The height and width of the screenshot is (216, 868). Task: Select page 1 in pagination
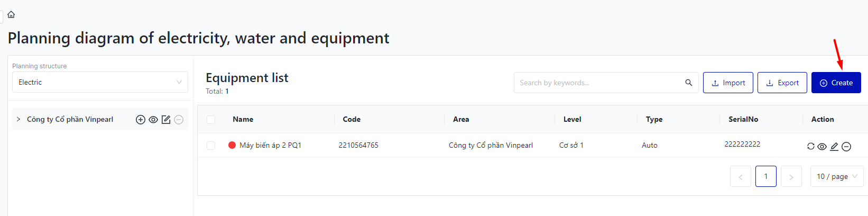coord(765,176)
